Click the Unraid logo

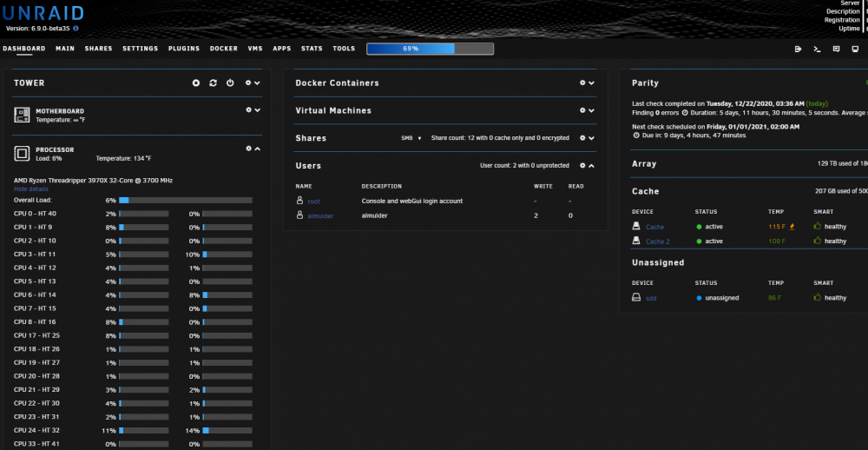43,13
